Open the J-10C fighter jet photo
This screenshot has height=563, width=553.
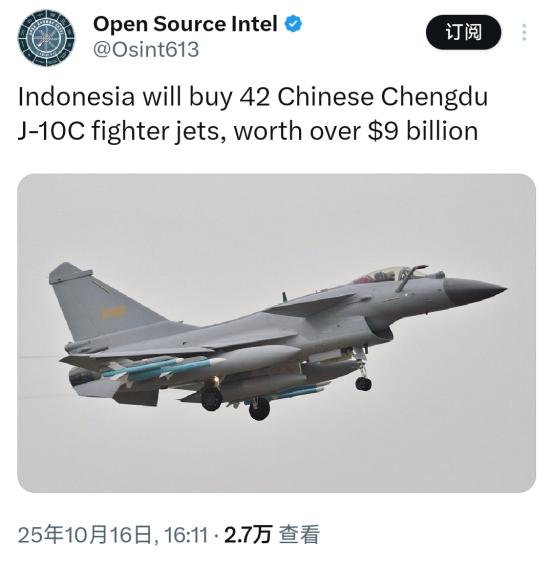tap(276, 333)
